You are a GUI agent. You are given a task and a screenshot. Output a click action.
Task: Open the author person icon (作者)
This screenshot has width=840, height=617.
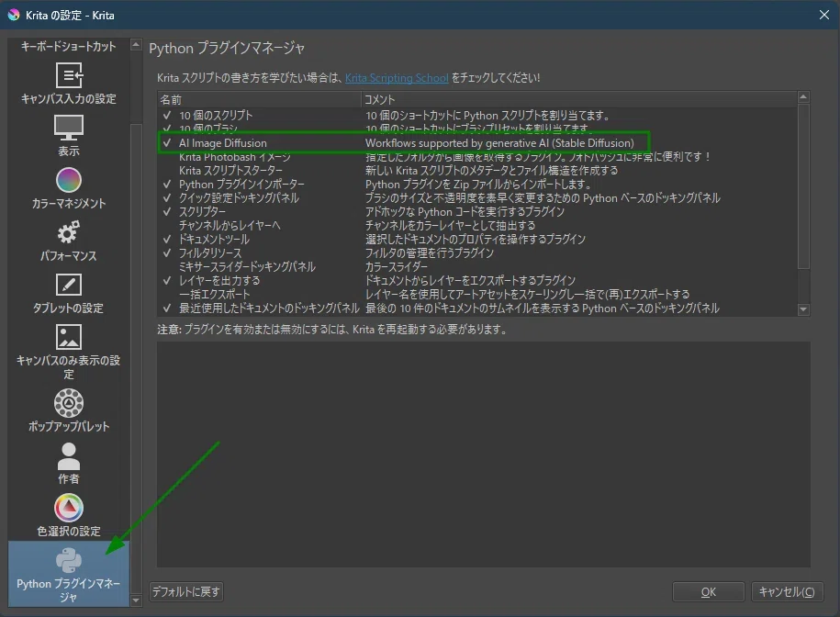(x=69, y=455)
